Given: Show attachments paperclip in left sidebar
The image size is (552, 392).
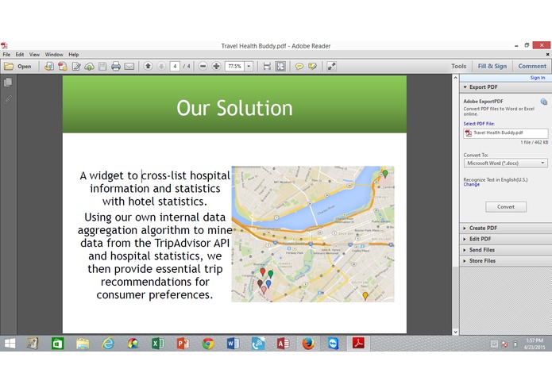Looking at the screenshot, I should [8, 99].
